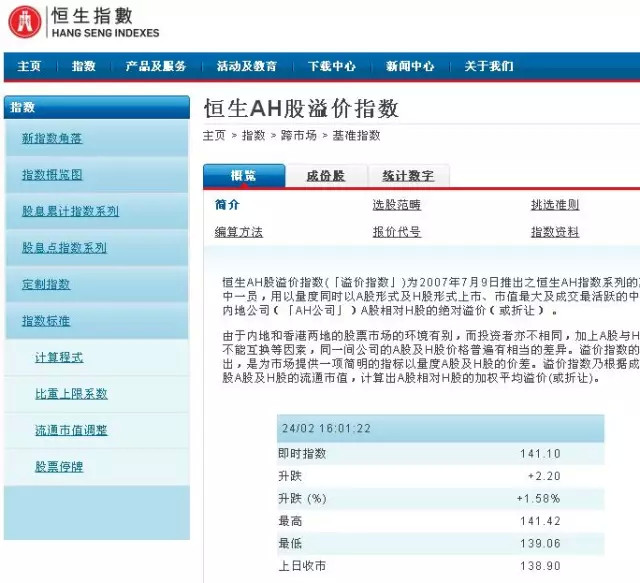Screen dimensions: 640x583
Task: Open 关于我们 in the navigation bar
Action: click(489, 66)
